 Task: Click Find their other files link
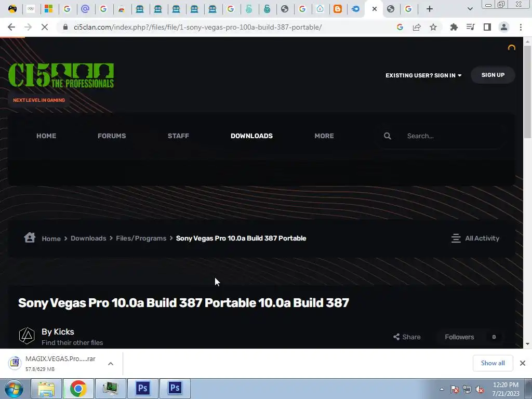72,343
